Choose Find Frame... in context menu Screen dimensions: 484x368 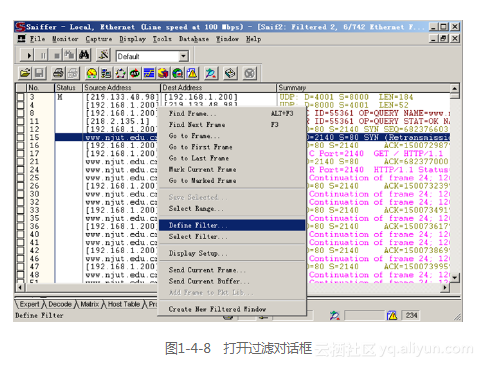232,113
